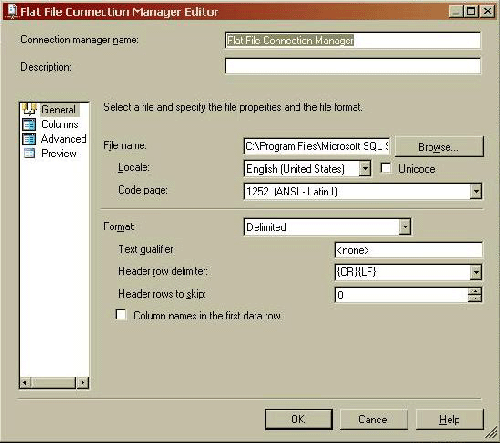Click the Browse button
This screenshot has width=500, height=443.
pyautogui.click(x=439, y=146)
